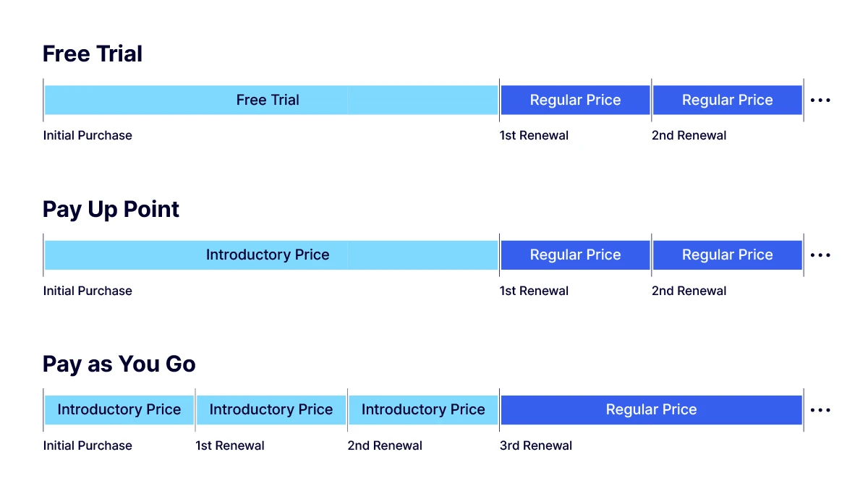Viewport: 868px width, 504px height.
Task: Click first Introductory Price bar in Pay as You Go
Action: [119, 410]
